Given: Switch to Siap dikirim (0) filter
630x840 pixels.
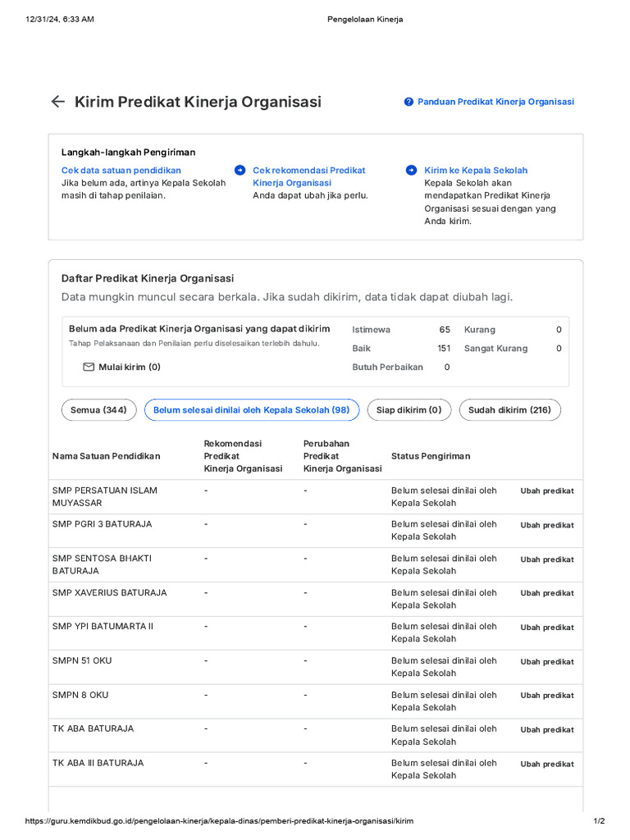Looking at the screenshot, I should tap(409, 410).
